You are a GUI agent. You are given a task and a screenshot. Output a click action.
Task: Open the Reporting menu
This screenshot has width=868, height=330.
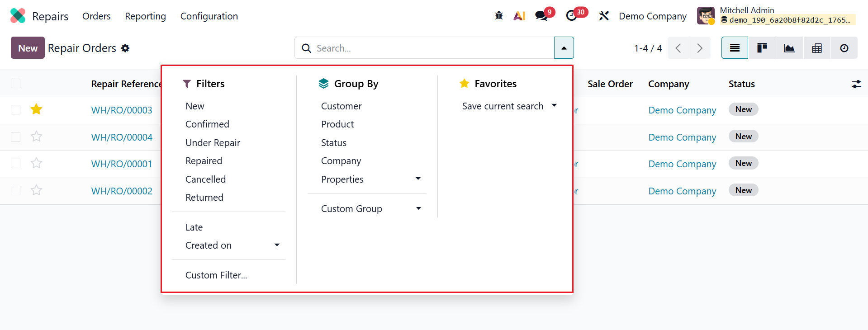coord(145,16)
